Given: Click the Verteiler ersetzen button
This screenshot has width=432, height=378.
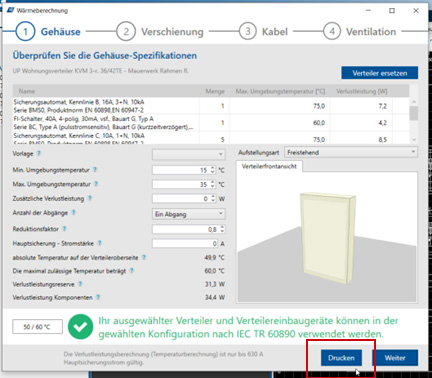Looking at the screenshot, I should [x=380, y=73].
